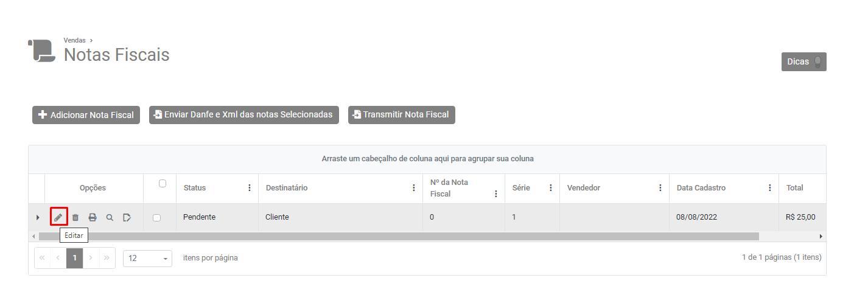Toggle the select-all checkbox in the header
The height and width of the screenshot is (303, 868).
coord(162,183)
